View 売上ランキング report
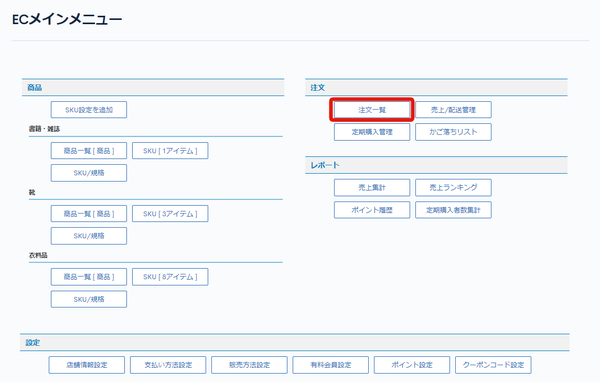 tap(453, 188)
